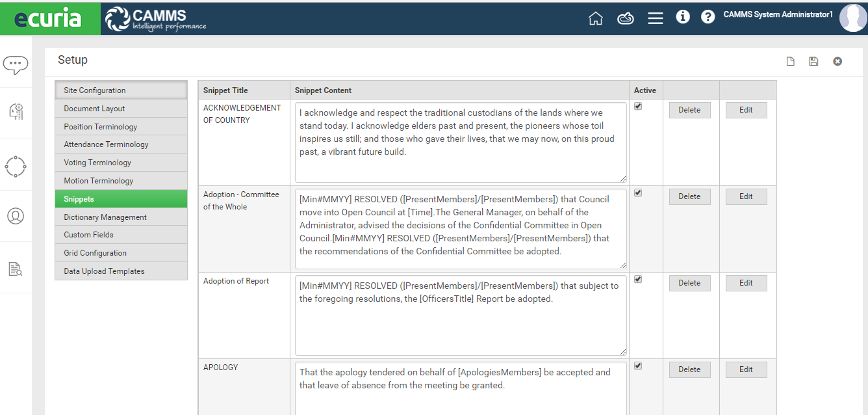The height and width of the screenshot is (415, 868).
Task: Open the circular cycle sidebar icon
Action: pos(16,165)
